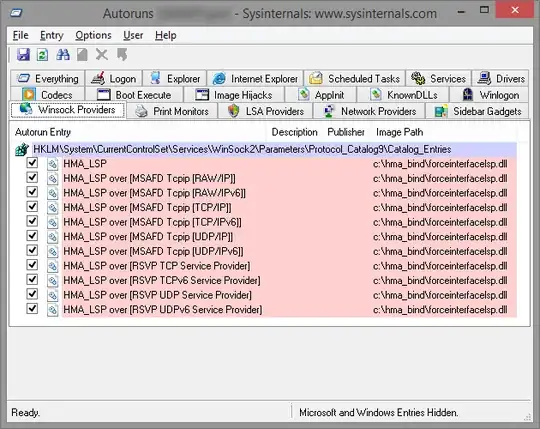Screen dimensions: 540x429
Task: Switch to the KnownDLLs tab
Action: click(x=403, y=95)
